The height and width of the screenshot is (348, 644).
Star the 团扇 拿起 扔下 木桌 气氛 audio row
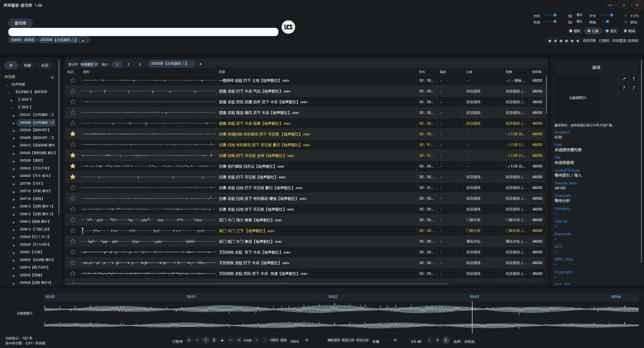click(x=73, y=91)
